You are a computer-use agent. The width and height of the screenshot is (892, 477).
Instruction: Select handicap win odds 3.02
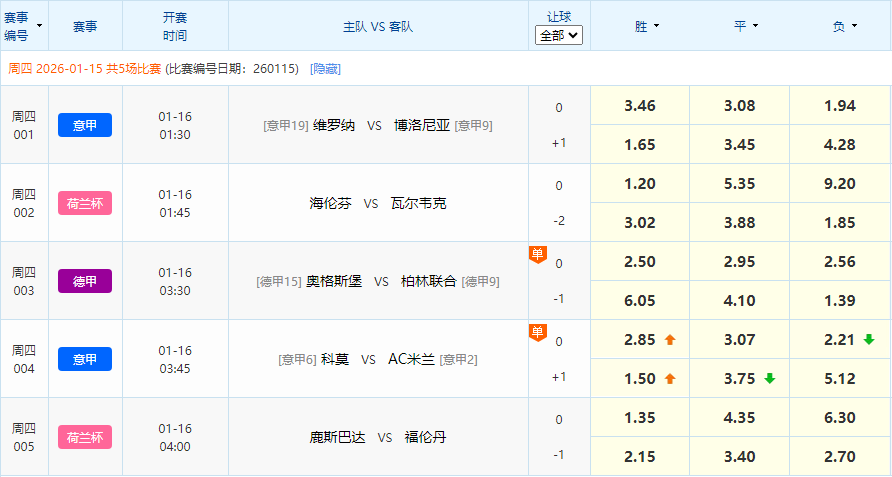pyautogui.click(x=640, y=223)
